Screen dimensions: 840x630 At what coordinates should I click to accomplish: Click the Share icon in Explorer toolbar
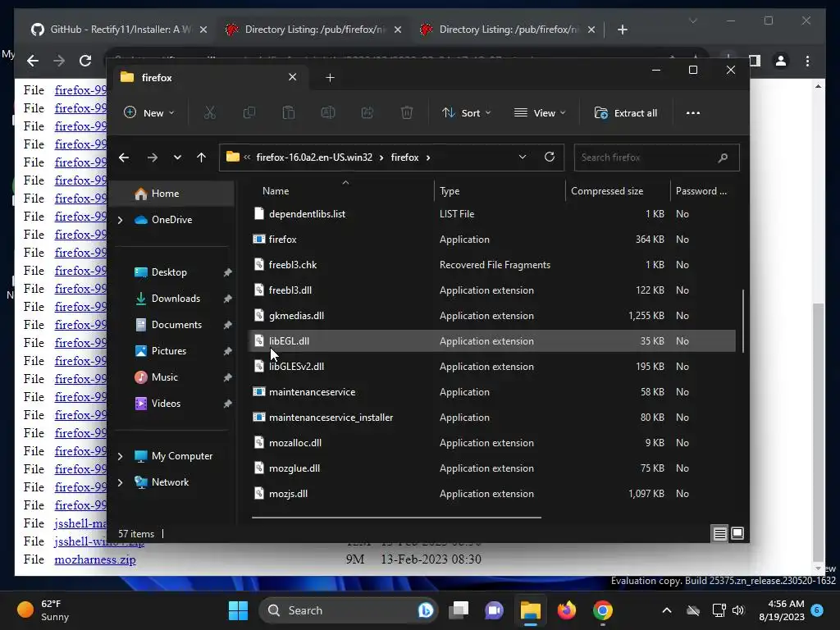(367, 112)
